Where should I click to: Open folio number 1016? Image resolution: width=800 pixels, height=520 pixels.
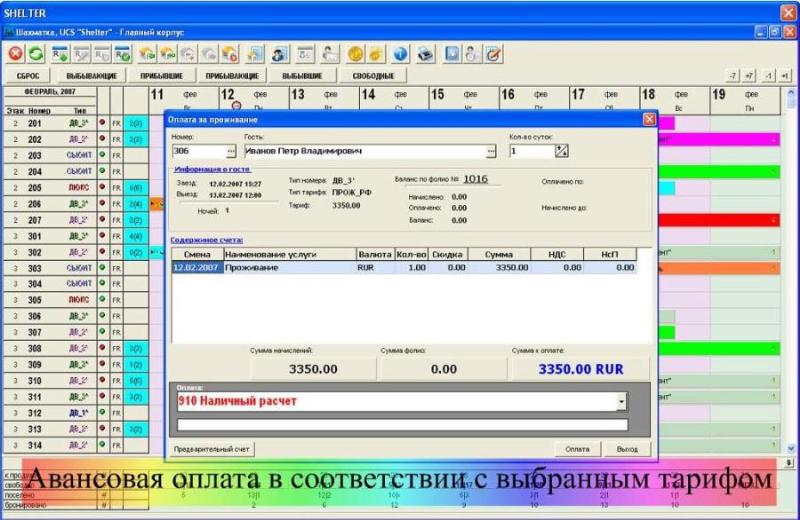click(x=476, y=179)
